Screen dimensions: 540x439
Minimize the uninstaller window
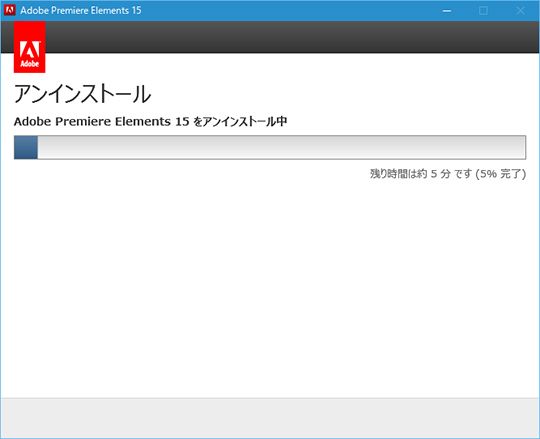[447, 11]
